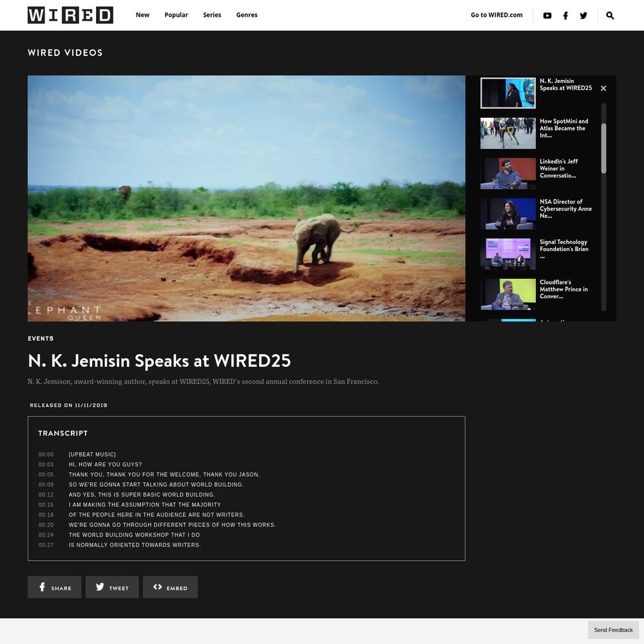Click the 00:18 transcript timestamp
Image resolution: width=644 pixels, height=644 pixels.
pos(46,515)
